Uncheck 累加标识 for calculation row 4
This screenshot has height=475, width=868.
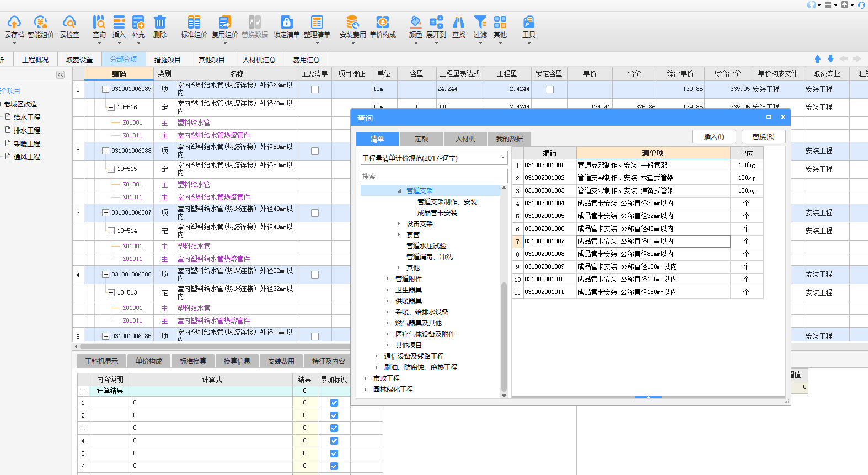334,441
